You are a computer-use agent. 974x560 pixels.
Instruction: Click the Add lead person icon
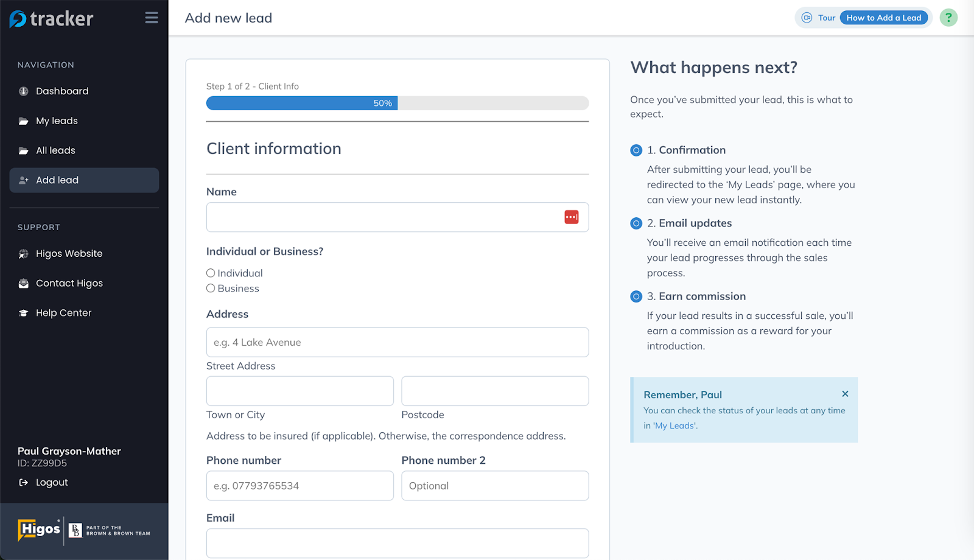pos(23,180)
